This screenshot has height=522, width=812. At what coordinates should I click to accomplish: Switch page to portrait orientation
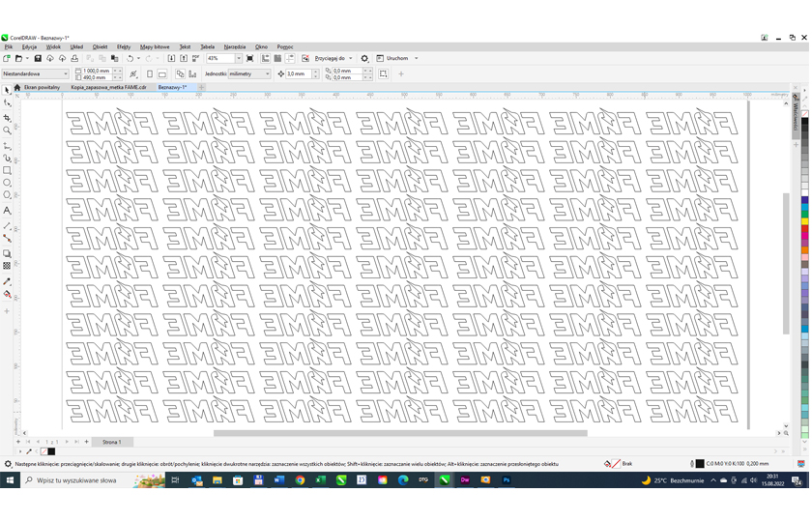150,74
